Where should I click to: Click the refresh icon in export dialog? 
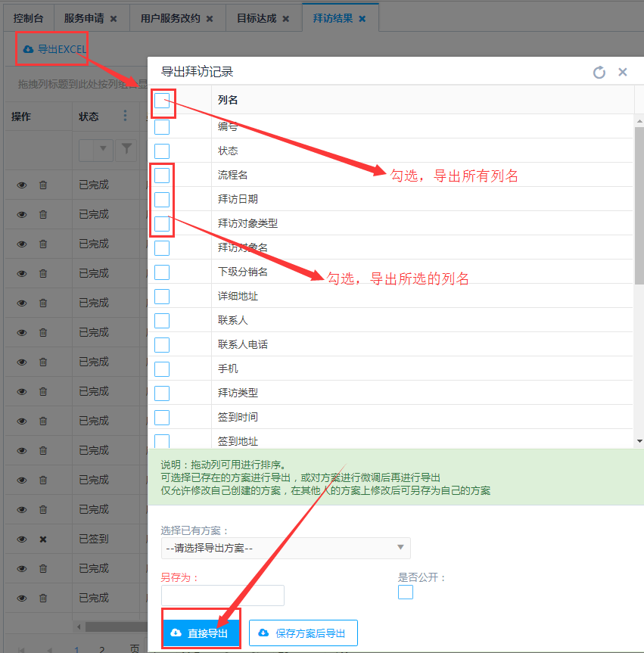click(599, 72)
